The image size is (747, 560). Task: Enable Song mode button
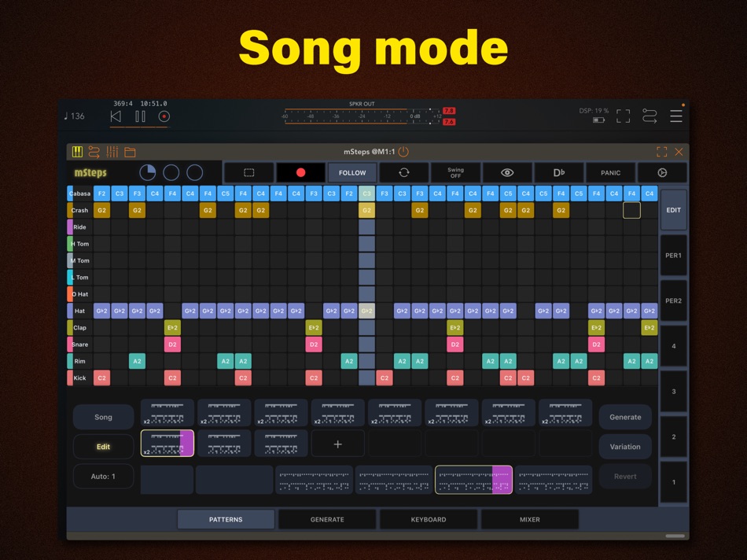click(103, 417)
